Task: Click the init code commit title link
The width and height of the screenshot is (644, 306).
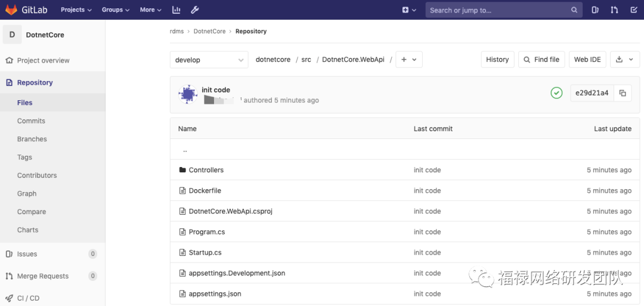Action: tap(216, 90)
